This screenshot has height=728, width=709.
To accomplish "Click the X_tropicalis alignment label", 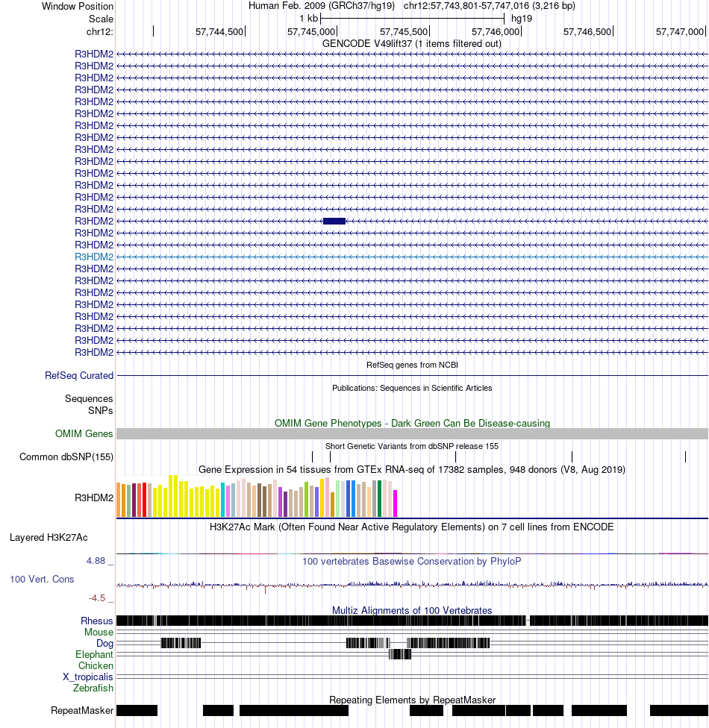I will tap(88, 677).
